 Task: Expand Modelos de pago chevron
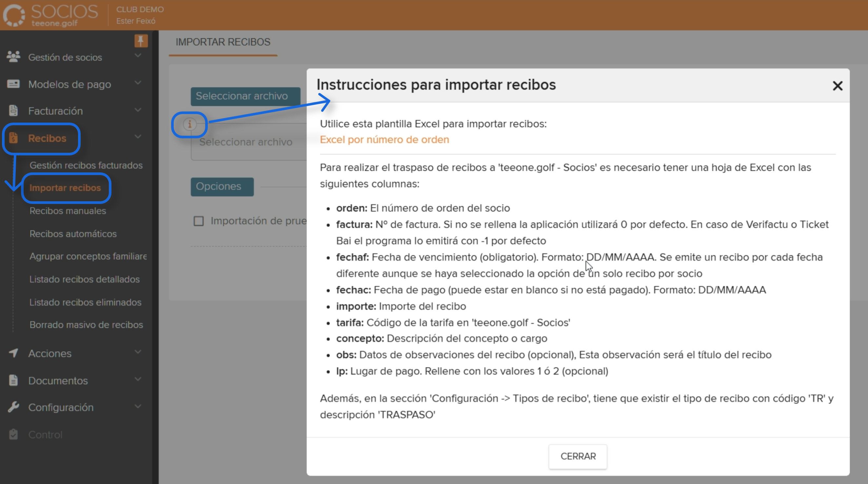[x=138, y=83]
